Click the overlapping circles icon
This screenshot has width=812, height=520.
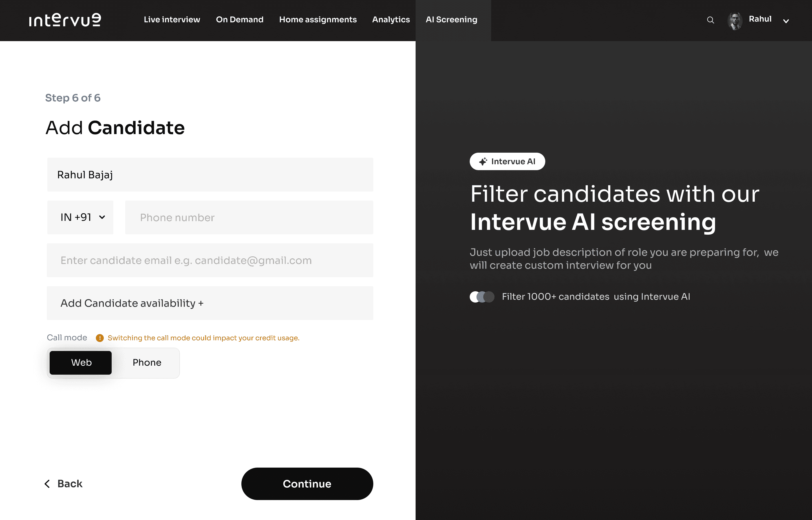pyautogui.click(x=482, y=297)
